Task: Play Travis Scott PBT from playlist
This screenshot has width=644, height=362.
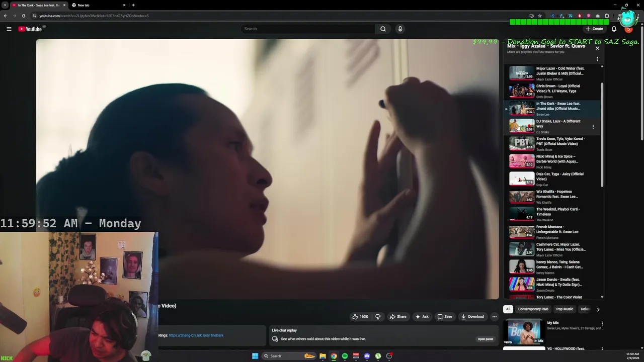Action: click(x=552, y=144)
